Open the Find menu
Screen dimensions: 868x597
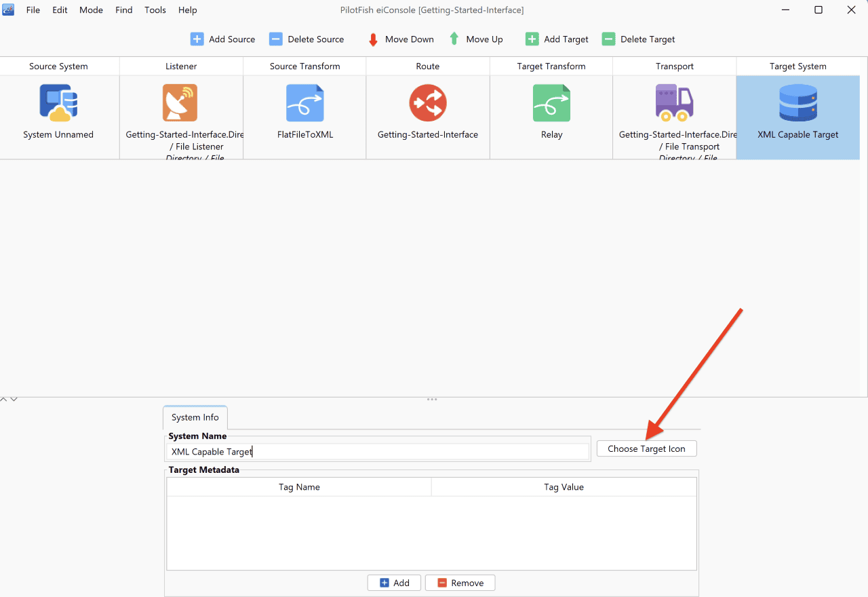point(124,10)
